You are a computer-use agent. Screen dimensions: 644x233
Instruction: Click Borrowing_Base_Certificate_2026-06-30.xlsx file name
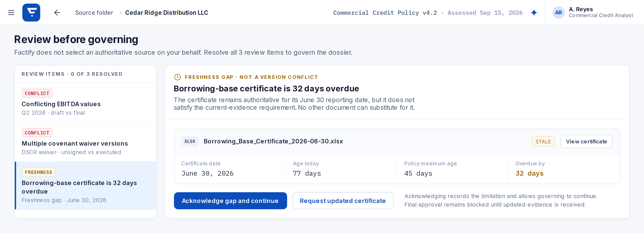[273, 141]
